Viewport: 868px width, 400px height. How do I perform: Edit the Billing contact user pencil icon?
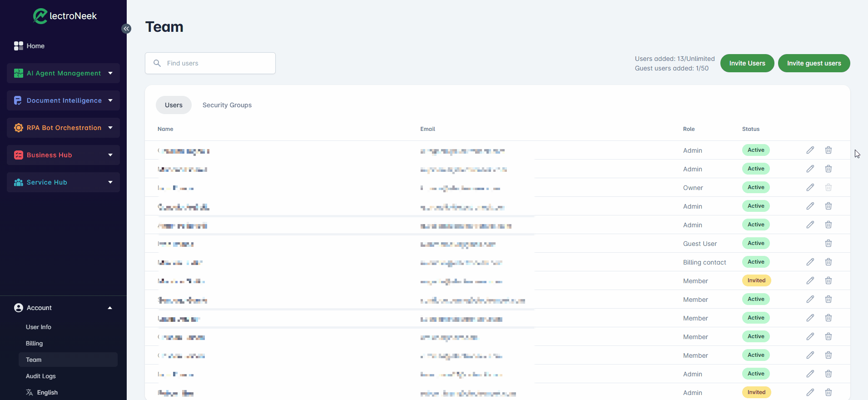pos(810,262)
